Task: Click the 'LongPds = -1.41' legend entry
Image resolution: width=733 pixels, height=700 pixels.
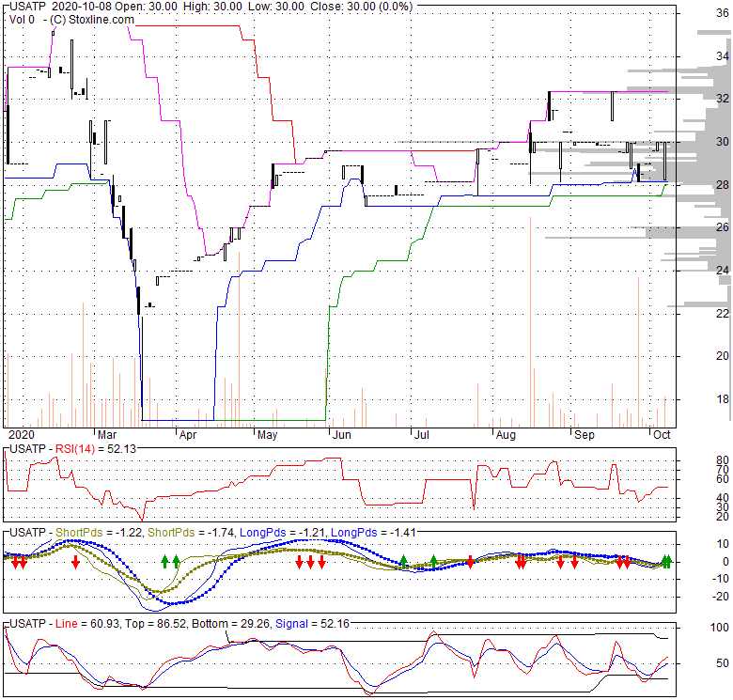Action: point(373,533)
